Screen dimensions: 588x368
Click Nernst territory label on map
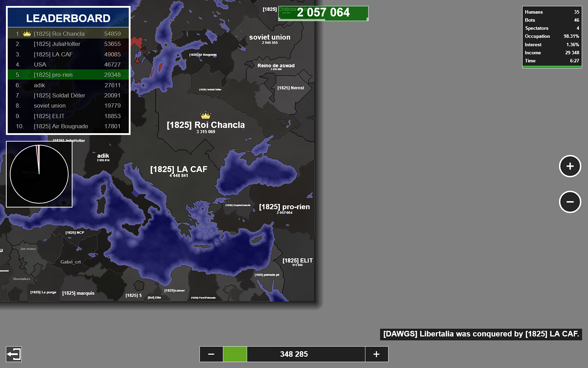coord(291,88)
